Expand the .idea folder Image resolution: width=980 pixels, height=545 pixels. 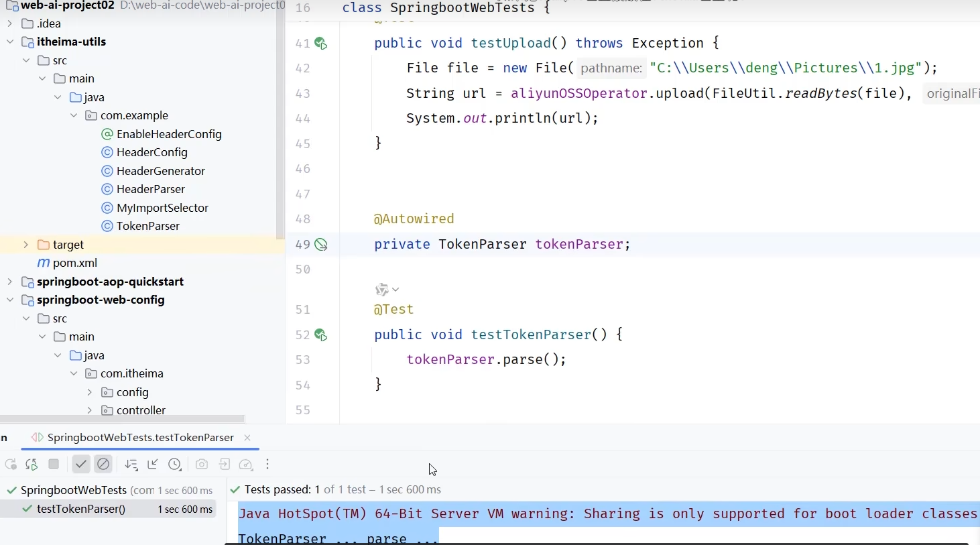click(x=10, y=23)
